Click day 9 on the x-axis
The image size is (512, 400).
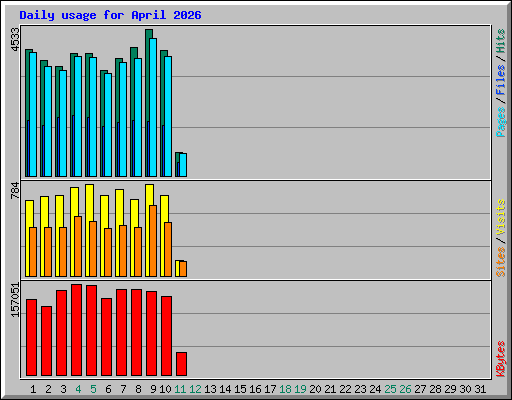(153, 389)
